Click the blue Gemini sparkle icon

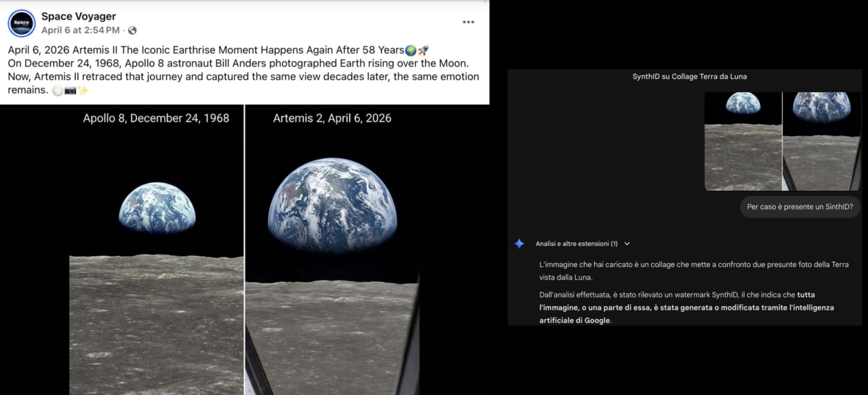(519, 243)
